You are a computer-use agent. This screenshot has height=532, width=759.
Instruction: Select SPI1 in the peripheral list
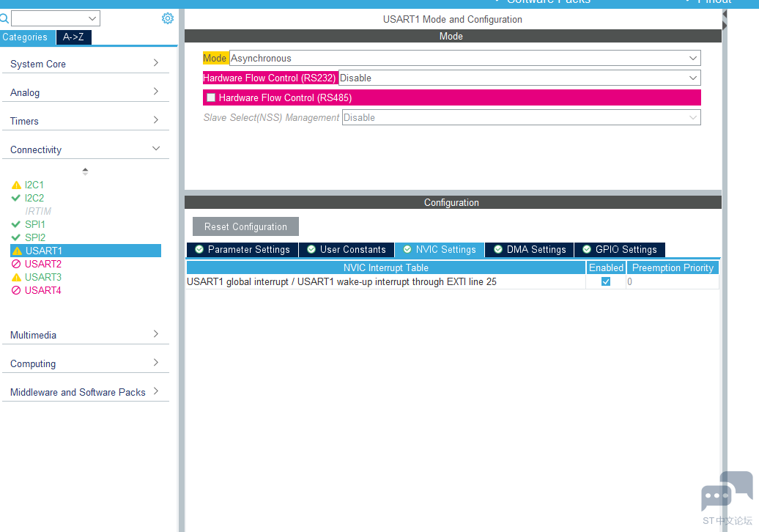pos(35,224)
